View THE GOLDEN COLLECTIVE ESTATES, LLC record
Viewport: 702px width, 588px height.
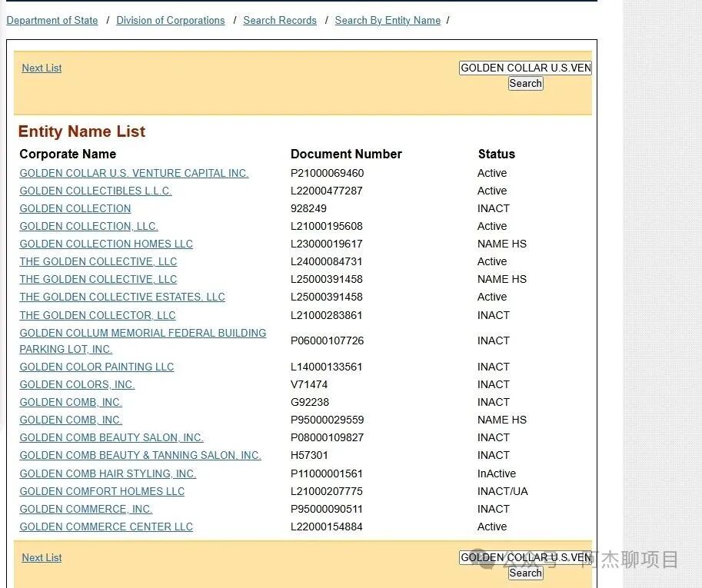pos(121,297)
